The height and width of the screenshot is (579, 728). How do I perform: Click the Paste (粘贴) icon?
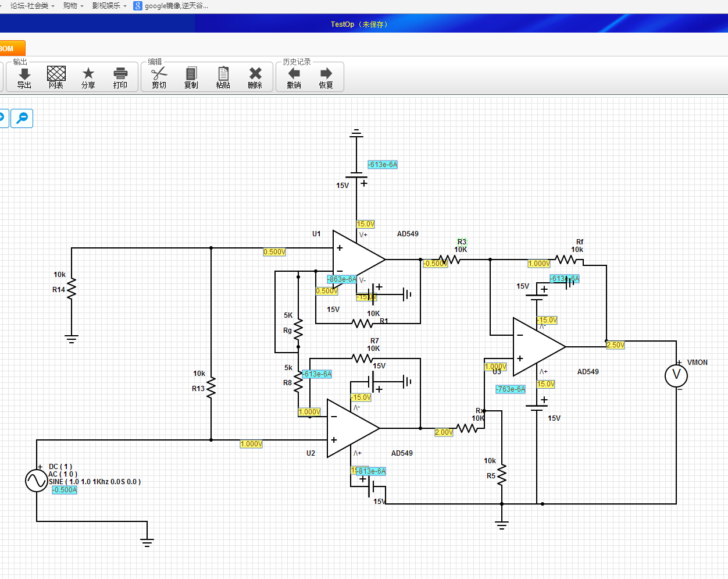(x=223, y=77)
